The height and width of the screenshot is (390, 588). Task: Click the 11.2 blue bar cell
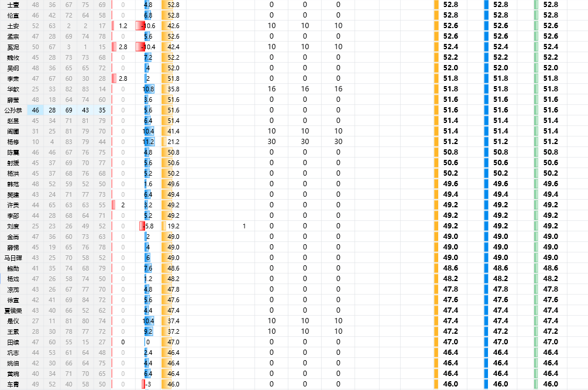click(149, 142)
